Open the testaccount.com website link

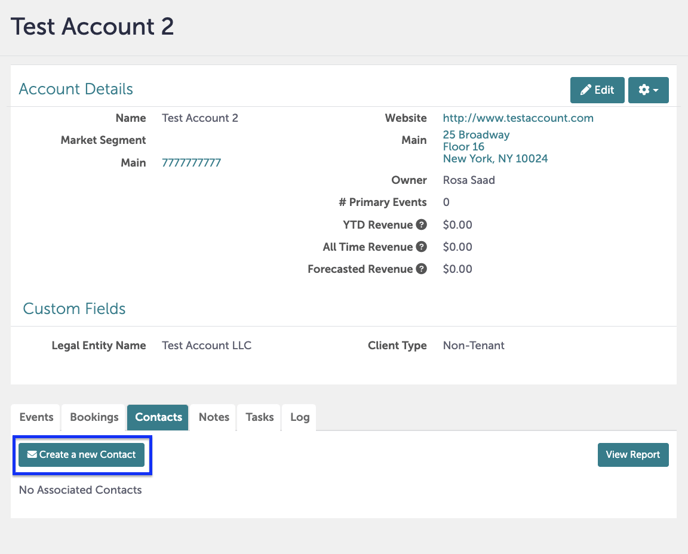coord(518,118)
